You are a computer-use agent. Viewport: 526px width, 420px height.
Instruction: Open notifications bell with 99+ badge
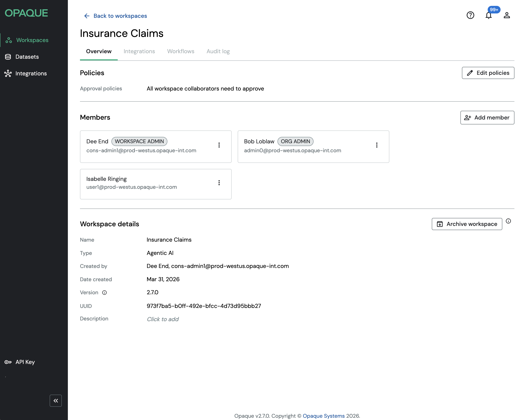pos(488,15)
